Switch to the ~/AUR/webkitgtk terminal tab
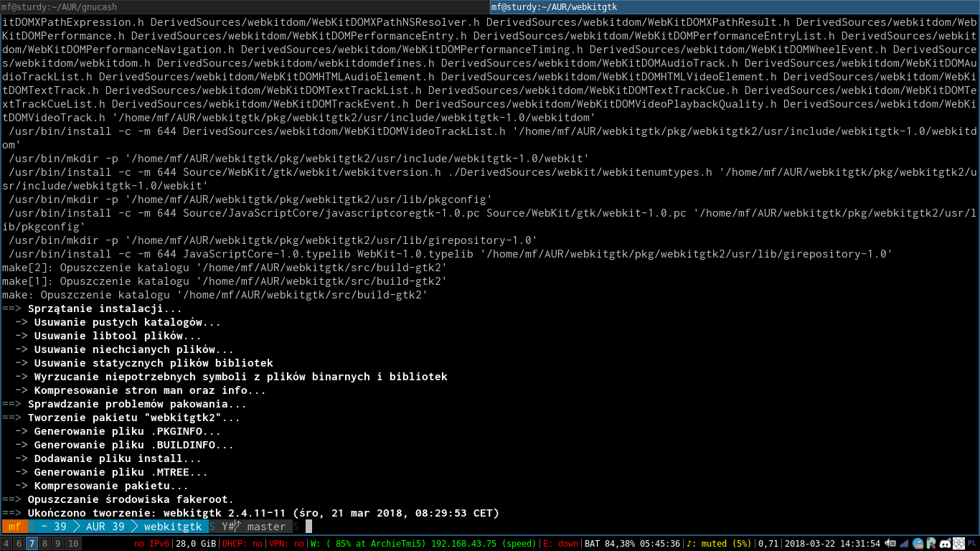 (735, 7)
